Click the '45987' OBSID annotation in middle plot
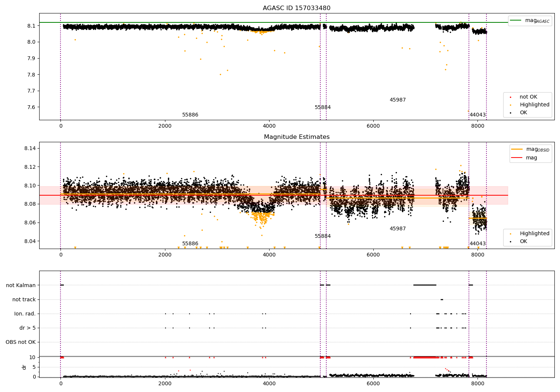The image size is (560, 392). point(398,229)
